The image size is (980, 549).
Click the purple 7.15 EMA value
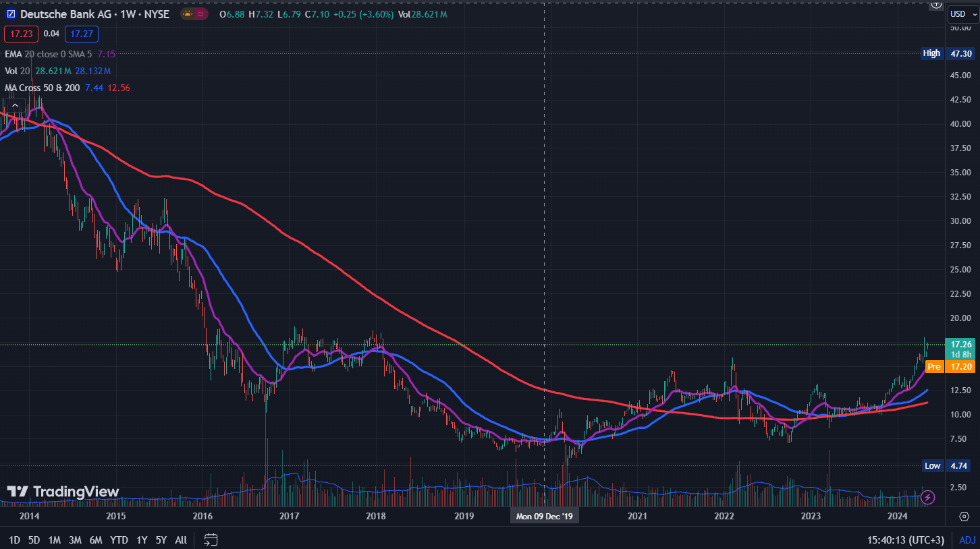[107, 53]
